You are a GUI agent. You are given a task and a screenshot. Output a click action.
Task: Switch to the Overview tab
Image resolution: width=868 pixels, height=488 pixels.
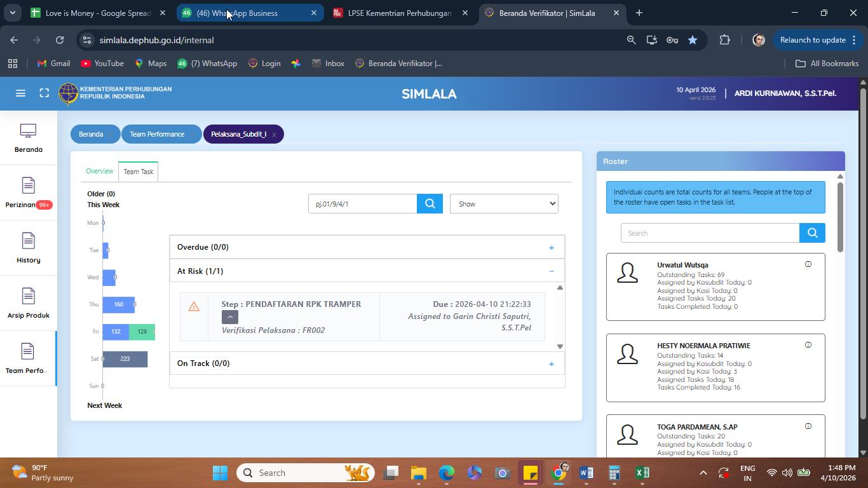click(x=100, y=172)
